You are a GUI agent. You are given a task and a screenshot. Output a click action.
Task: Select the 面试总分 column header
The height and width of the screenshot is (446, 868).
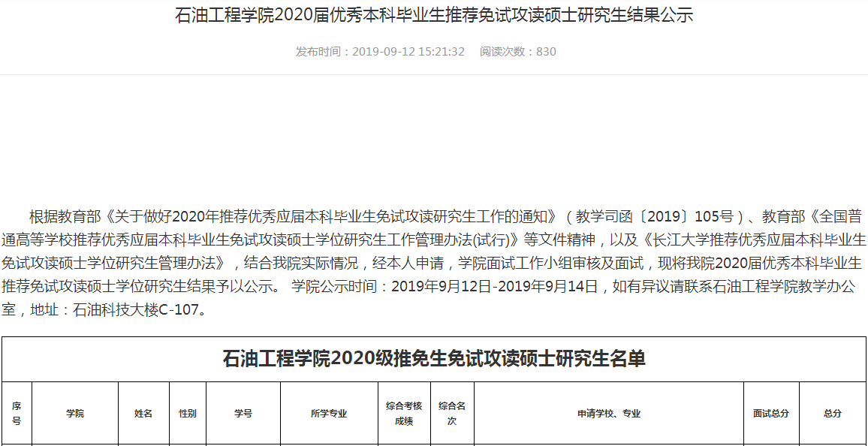(x=771, y=413)
